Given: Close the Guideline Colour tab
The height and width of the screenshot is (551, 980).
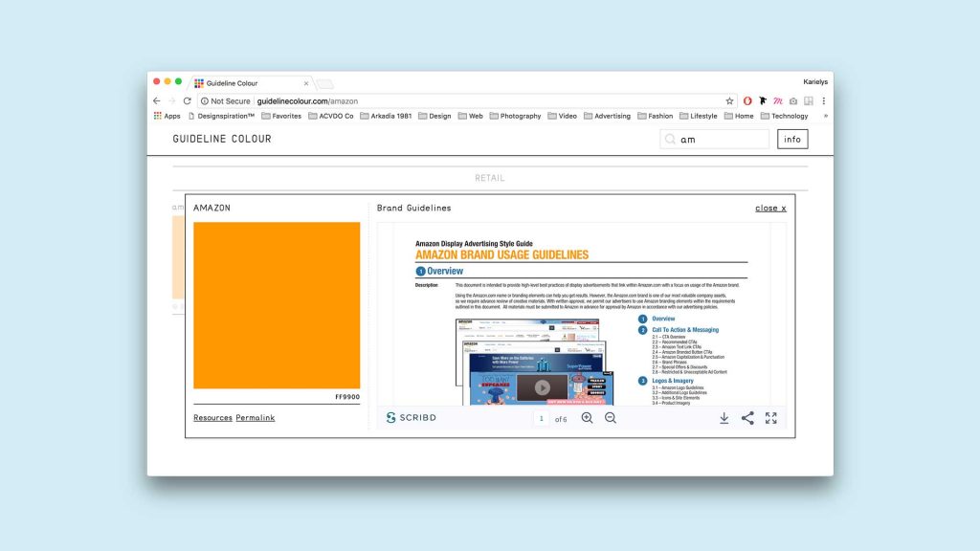Looking at the screenshot, I should [x=306, y=83].
